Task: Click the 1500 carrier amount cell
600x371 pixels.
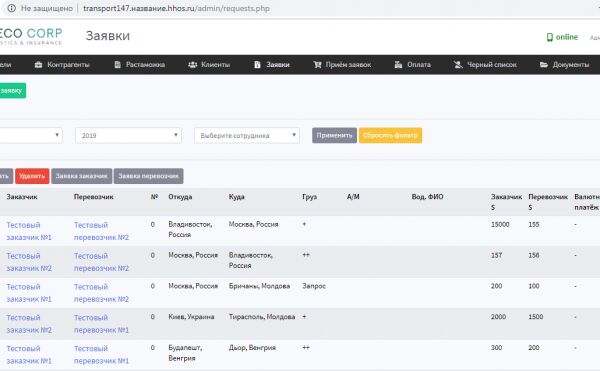Action: [536, 317]
